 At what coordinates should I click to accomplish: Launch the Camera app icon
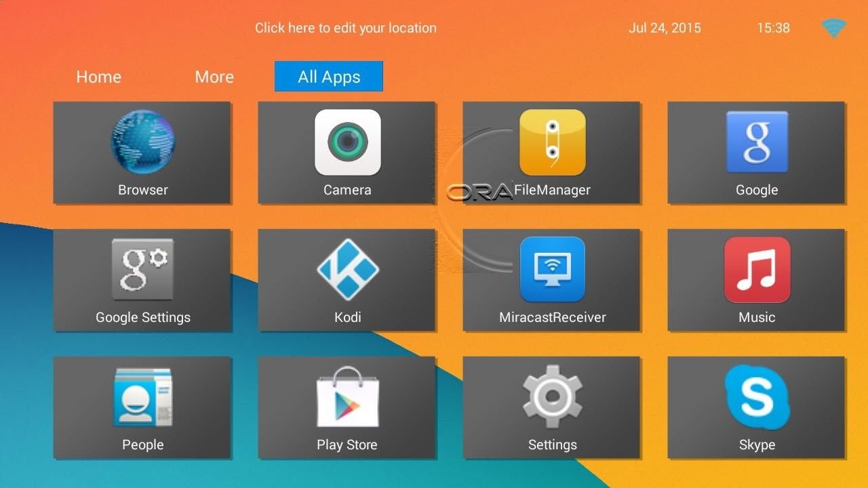pos(348,142)
